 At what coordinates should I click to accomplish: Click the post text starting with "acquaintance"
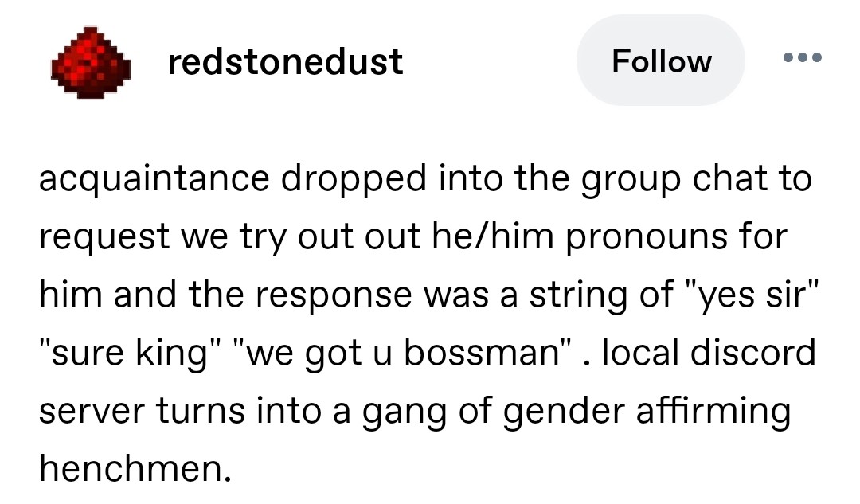pyautogui.click(x=427, y=179)
